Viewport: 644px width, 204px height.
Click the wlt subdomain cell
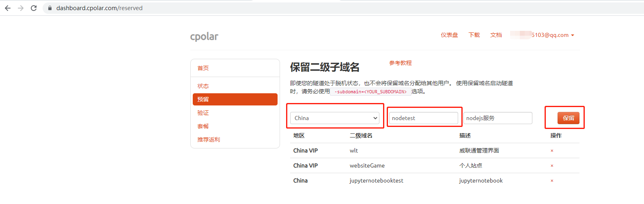point(354,150)
